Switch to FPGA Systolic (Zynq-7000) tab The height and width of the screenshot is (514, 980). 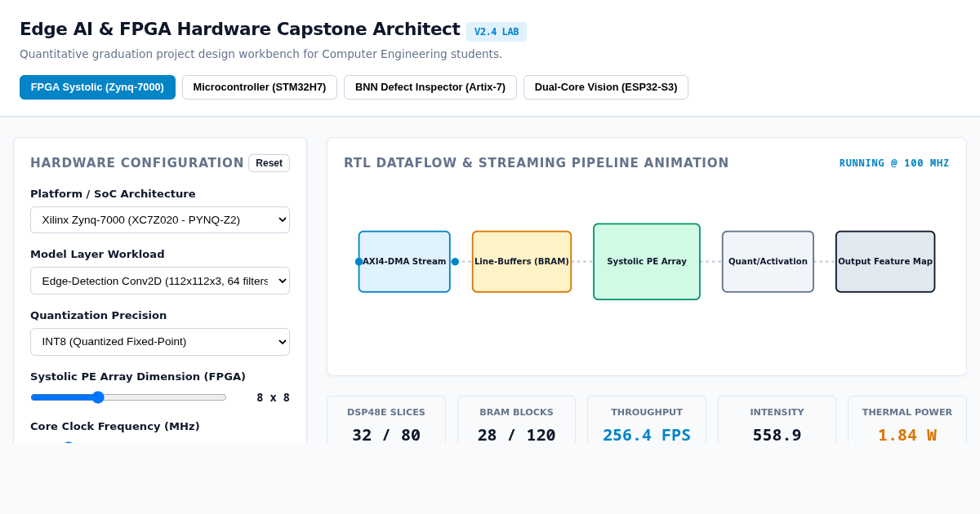coord(97,87)
